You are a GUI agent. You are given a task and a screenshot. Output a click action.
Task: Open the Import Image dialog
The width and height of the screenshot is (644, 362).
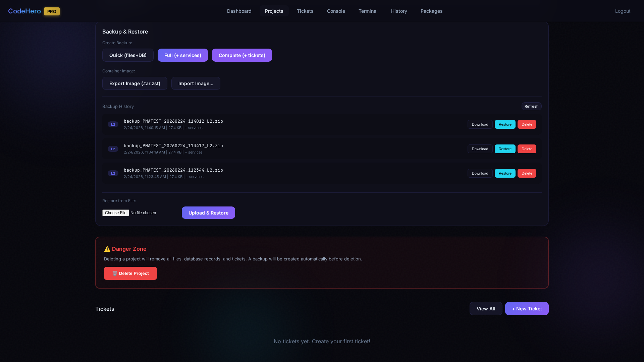[196, 83]
